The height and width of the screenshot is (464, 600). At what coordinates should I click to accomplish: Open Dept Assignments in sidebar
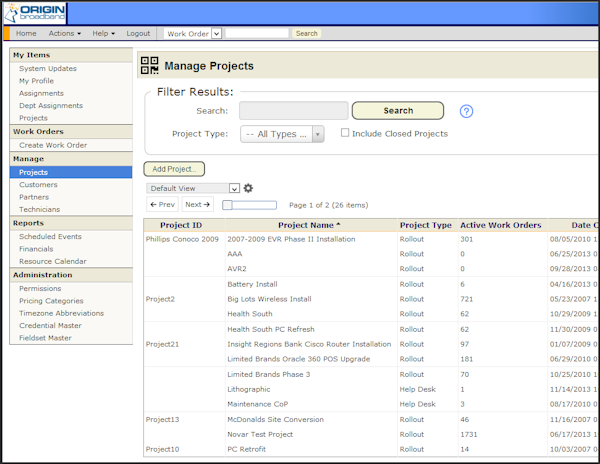click(51, 106)
